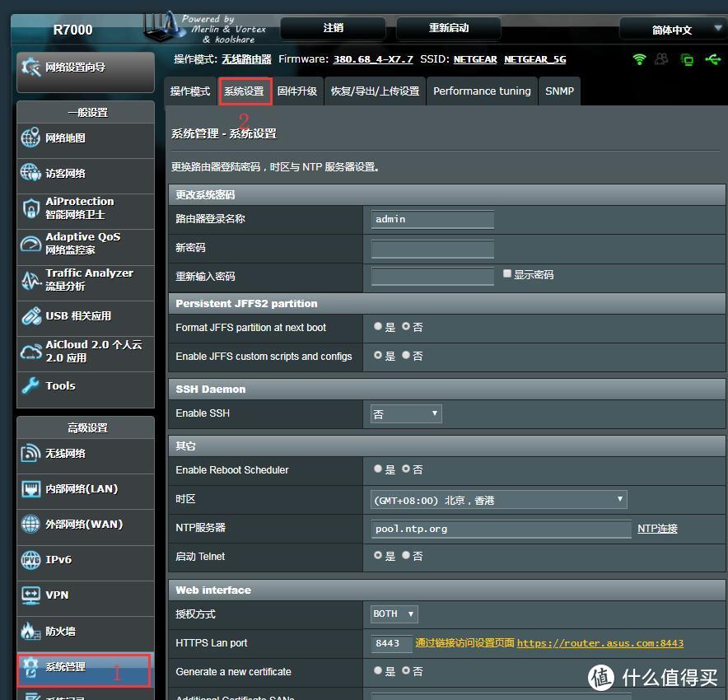The width and height of the screenshot is (728, 700).
Task: Select Yes (是) for Telnet (启动 Telnet)
Action: [377, 555]
